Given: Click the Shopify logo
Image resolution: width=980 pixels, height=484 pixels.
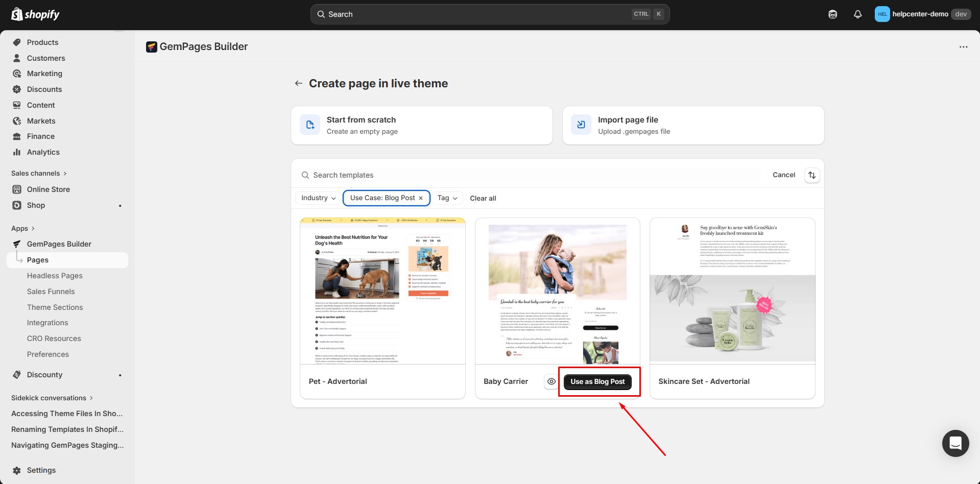Looking at the screenshot, I should [x=35, y=14].
